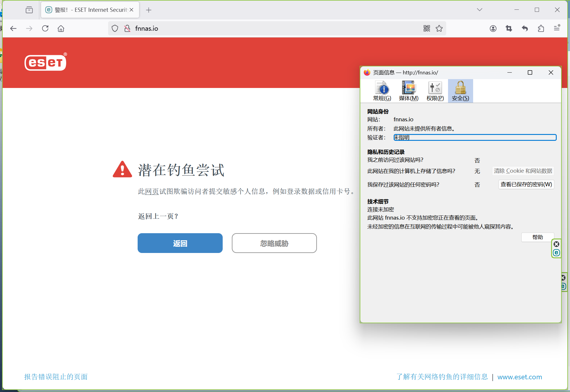The width and height of the screenshot is (570, 392).
Task: Reload the current page
Action: click(x=45, y=28)
